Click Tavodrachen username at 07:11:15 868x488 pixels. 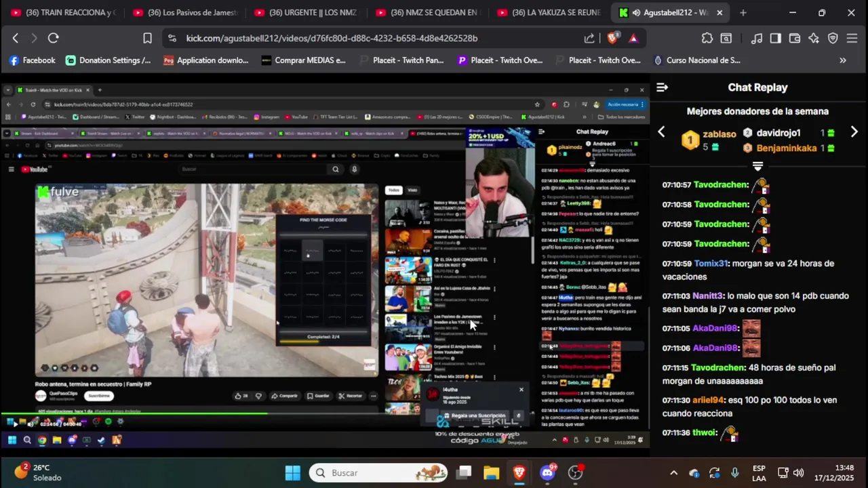pyautogui.click(x=718, y=367)
